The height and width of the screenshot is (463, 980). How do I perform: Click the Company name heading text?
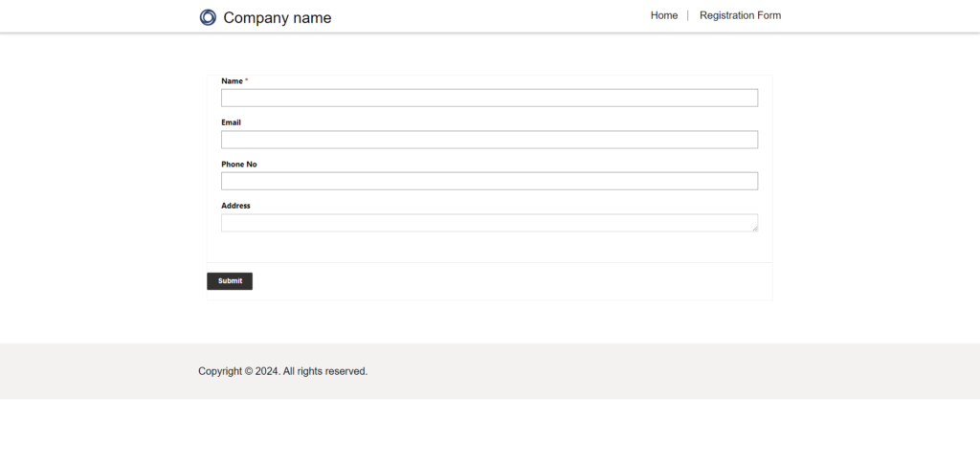pyautogui.click(x=277, y=17)
